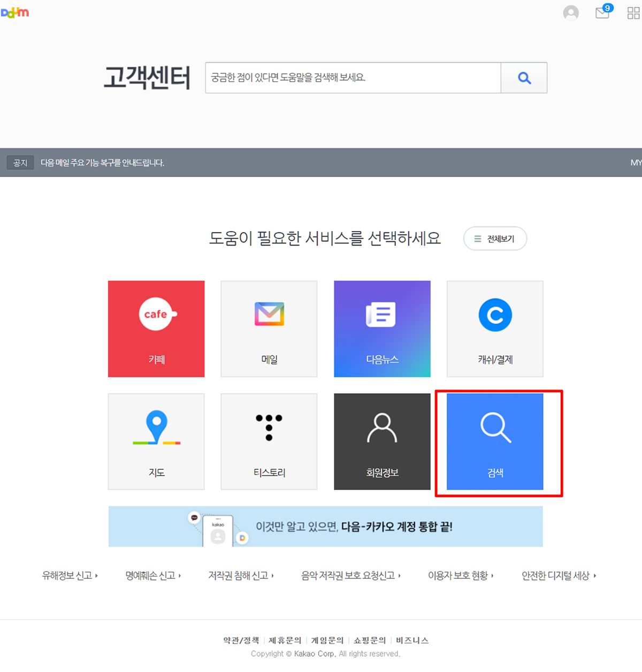The height and width of the screenshot is (672, 642).
Task: Open 명예훼손 신고 link
Action: pyautogui.click(x=153, y=576)
